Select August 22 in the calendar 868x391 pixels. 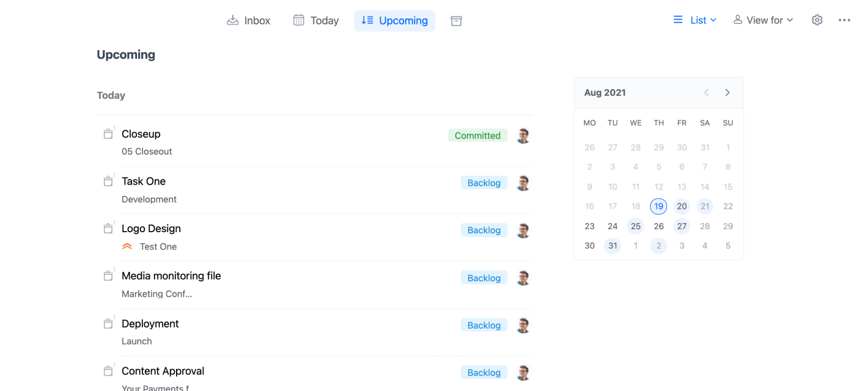coord(728,206)
